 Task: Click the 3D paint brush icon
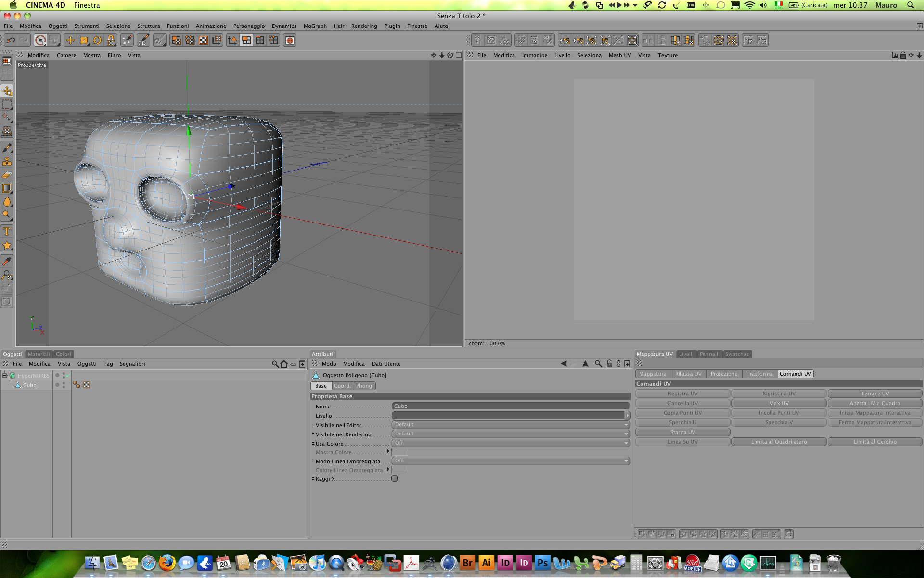[x=143, y=40]
